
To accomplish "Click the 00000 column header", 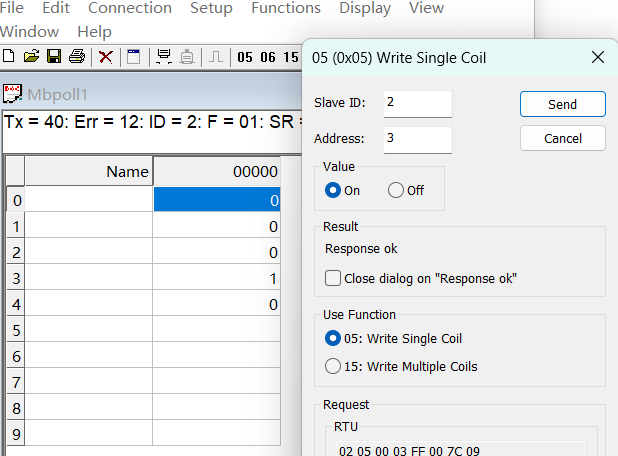I will point(217,171).
